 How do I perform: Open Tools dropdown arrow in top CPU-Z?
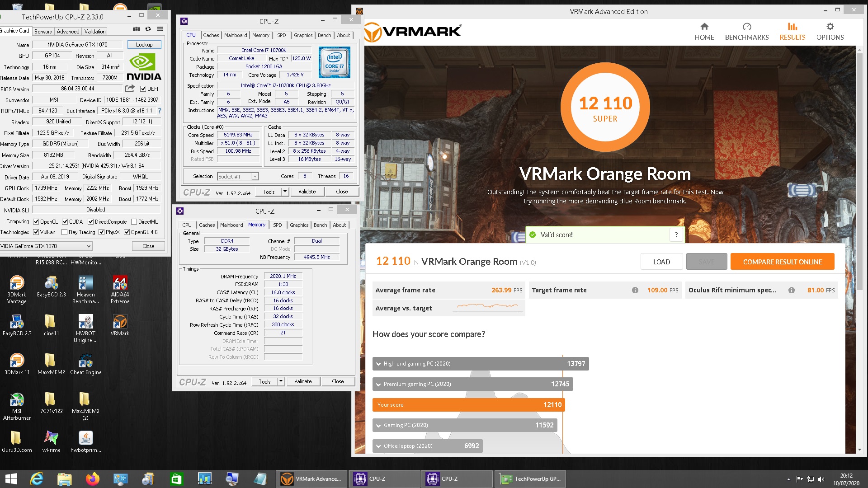tap(285, 192)
